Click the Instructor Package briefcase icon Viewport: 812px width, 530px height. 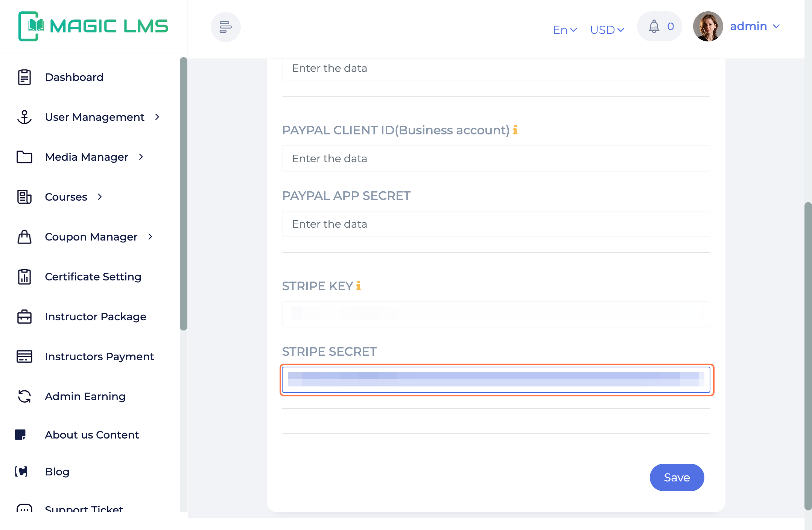tap(24, 317)
